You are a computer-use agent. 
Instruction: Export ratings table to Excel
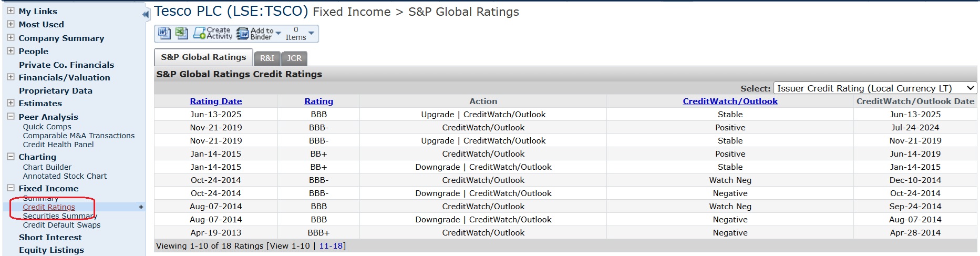(x=181, y=34)
